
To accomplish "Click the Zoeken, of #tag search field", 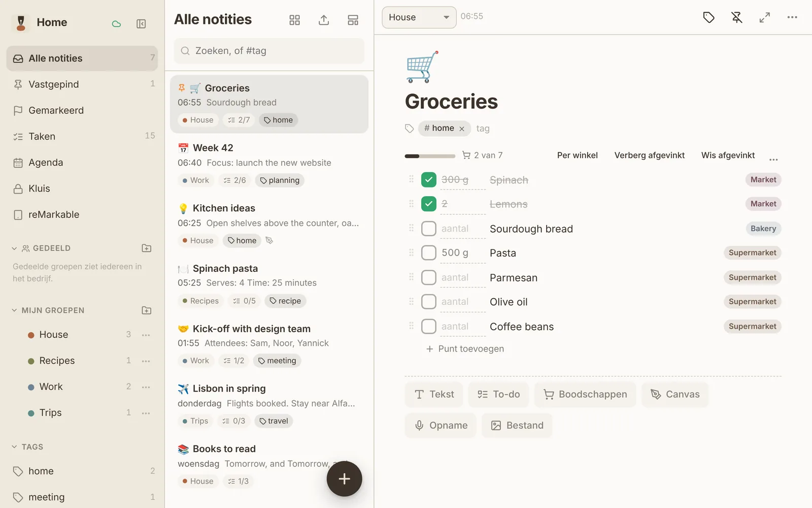I will pyautogui.click(x=269, y=51).
